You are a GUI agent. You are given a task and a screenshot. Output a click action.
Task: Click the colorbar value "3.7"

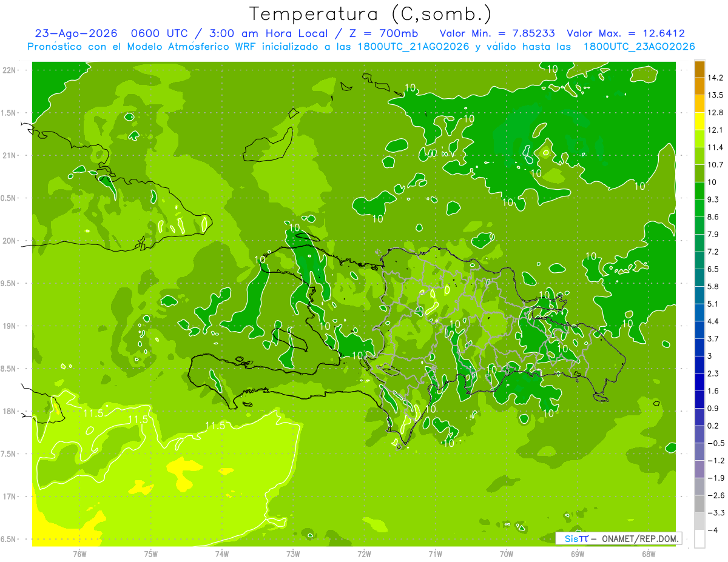[713, 338]
